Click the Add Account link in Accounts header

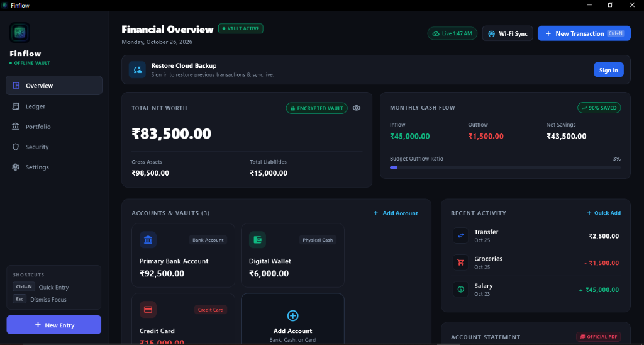coord(396,213)
